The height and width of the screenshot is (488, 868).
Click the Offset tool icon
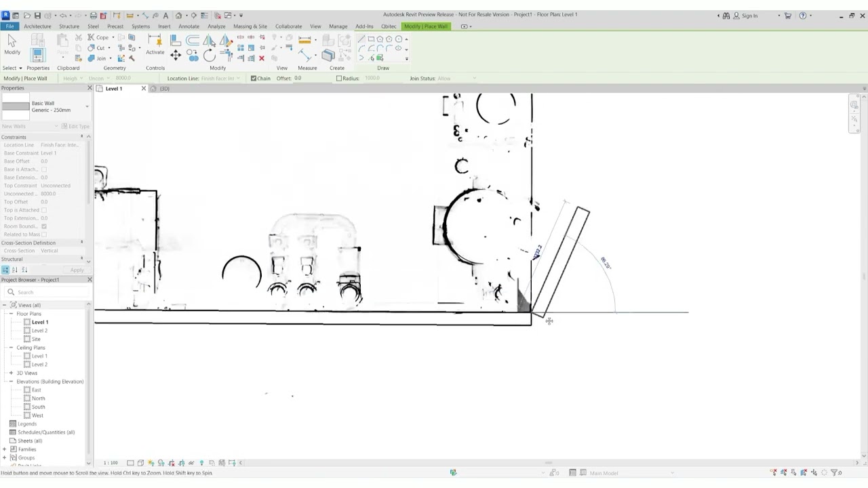click(193, 40)
